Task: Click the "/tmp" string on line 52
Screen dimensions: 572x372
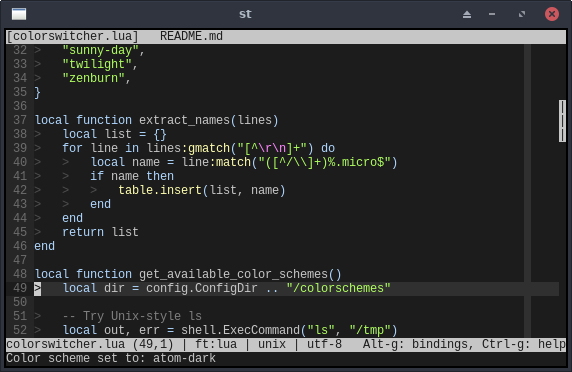Action: 370,330
